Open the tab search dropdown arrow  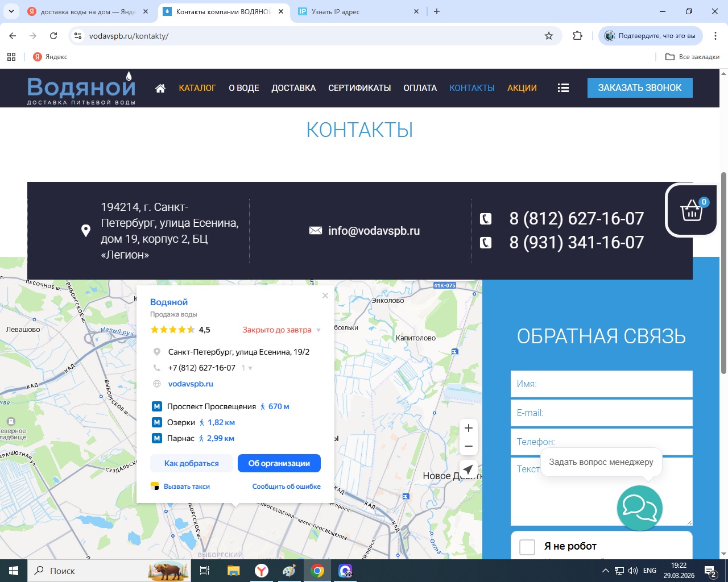11,11
